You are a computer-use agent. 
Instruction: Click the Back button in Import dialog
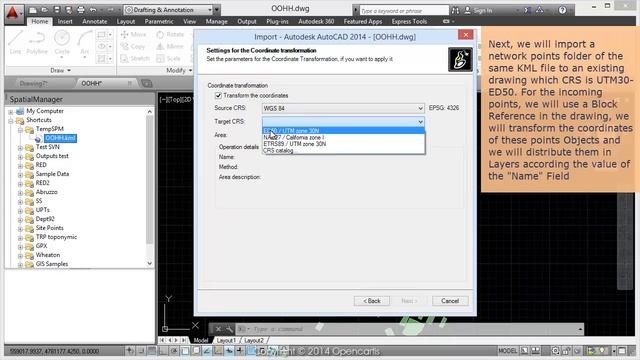(x=372, y=301)
